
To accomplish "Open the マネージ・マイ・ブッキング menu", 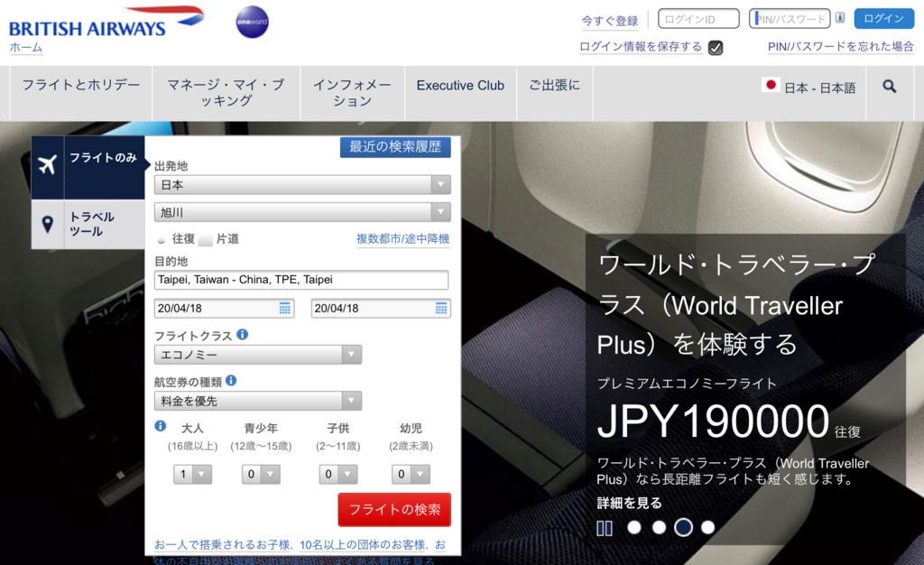I will [x=226, y=93].
